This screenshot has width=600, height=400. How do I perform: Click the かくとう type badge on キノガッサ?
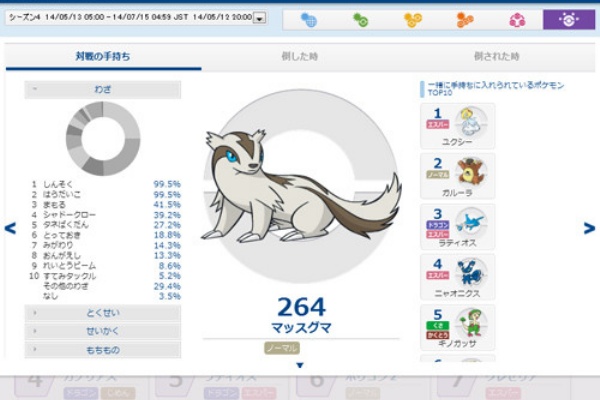(438, 335)
